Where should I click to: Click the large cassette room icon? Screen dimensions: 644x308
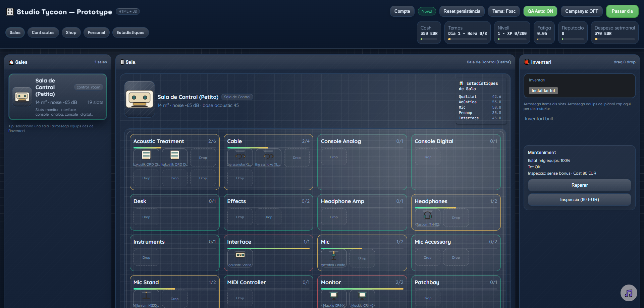(140, 99)
